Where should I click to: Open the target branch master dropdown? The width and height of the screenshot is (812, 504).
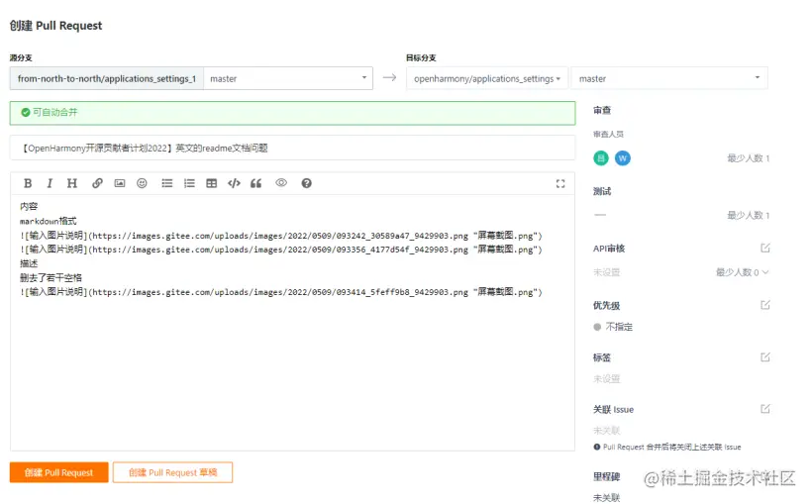[669, 78]
